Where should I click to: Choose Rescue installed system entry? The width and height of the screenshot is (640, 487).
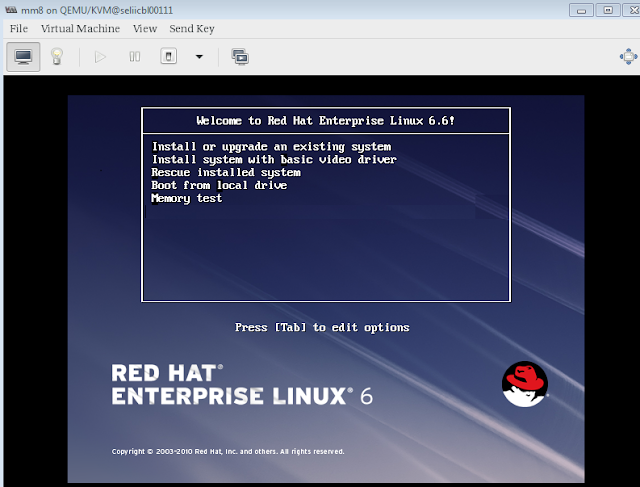click(226, 172)
